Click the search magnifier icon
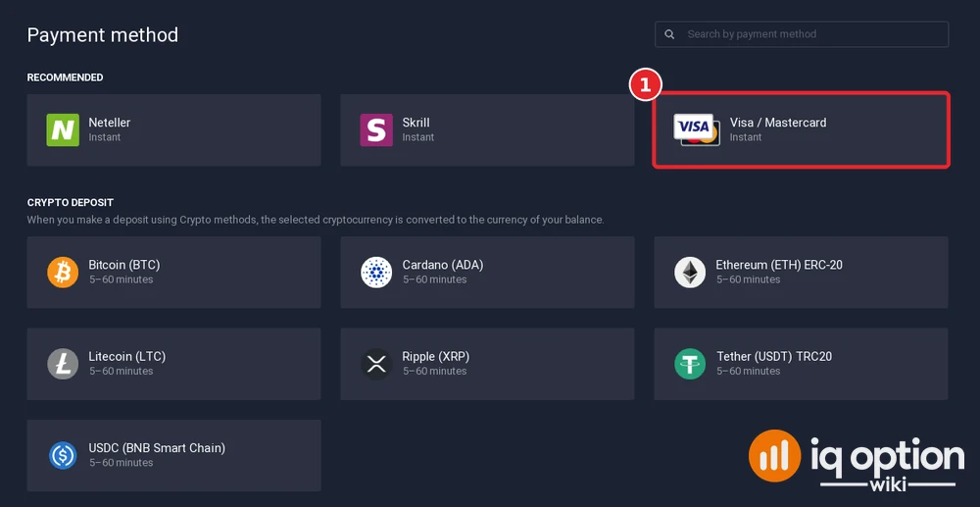 point(669,34)
